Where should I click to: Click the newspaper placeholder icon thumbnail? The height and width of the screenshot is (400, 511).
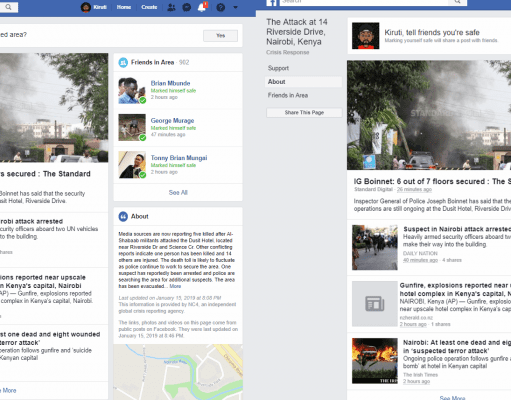coord(375,304)
